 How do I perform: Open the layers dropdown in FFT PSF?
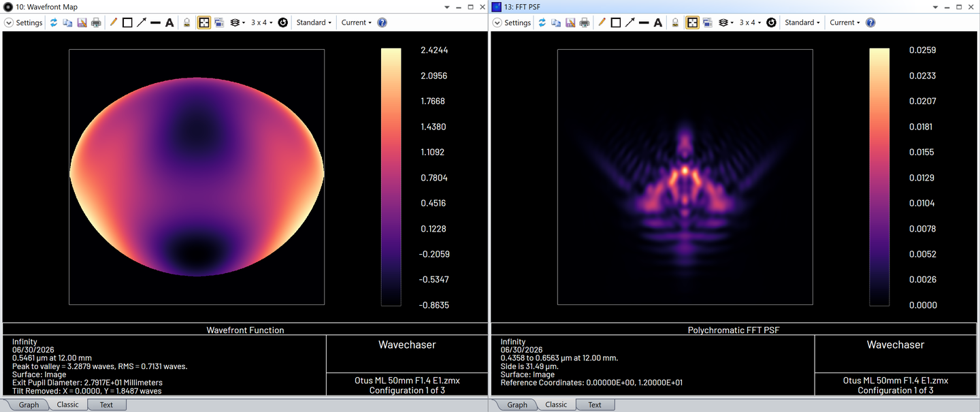[725, 22]
